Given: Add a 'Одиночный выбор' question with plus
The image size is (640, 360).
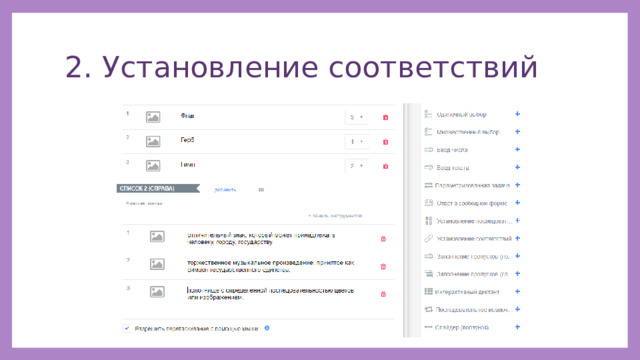Looking at the screenshot, I should pyautogui.click(x=518, y=114).
